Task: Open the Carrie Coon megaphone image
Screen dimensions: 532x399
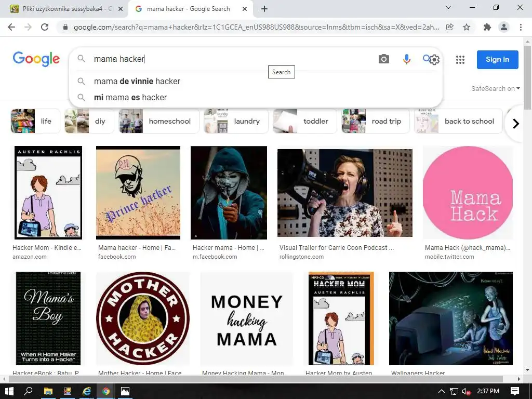Action: (345, 193)
